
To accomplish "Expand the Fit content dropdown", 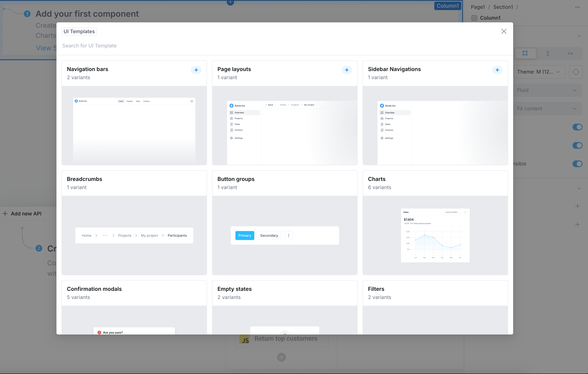I will [548, 108].
